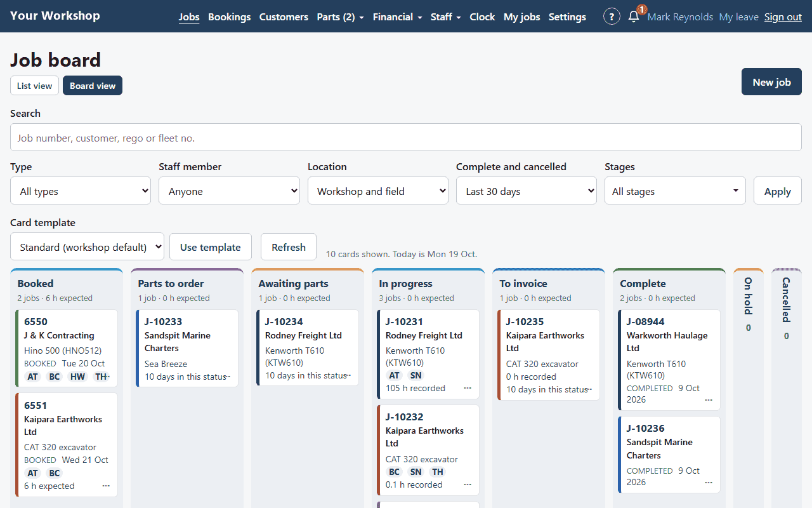
Task: Focus the job Search input field
Action: (x=406, y=137)
